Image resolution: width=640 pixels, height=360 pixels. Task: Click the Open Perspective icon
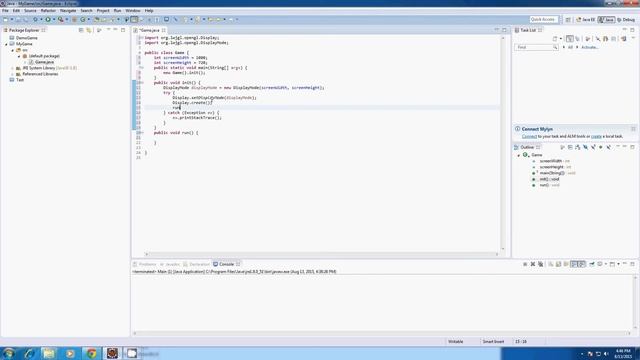(568, 20)
